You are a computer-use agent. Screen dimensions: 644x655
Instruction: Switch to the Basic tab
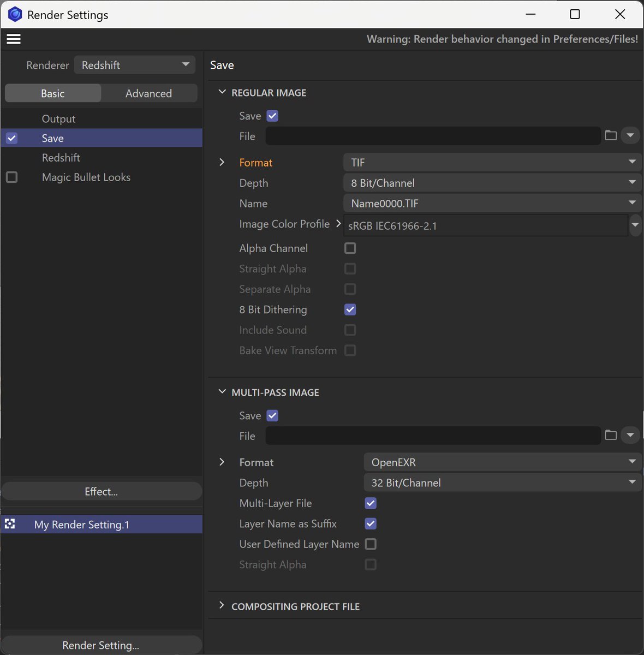53,93
